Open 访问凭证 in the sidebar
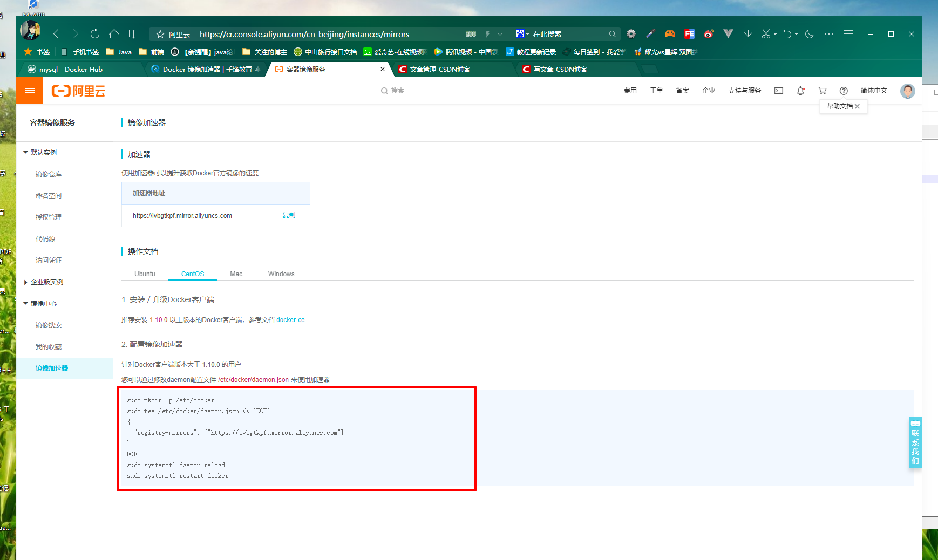 [49, 261]
